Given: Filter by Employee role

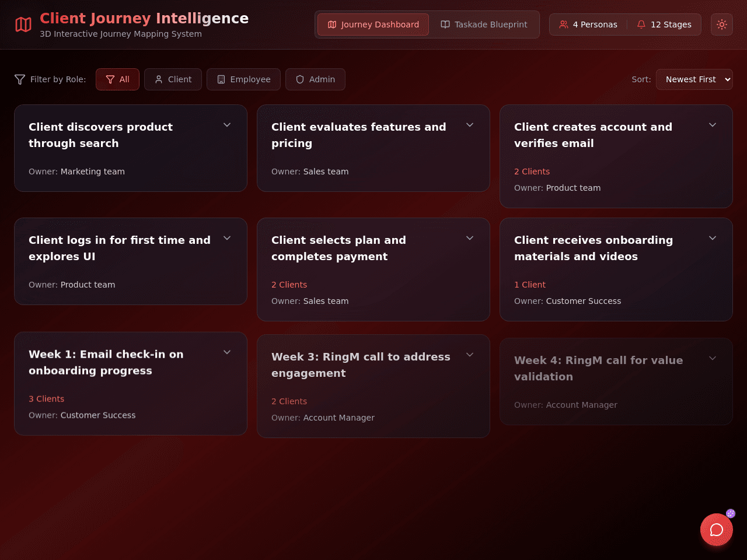Looking at the screenshot, I should (243, 79).
